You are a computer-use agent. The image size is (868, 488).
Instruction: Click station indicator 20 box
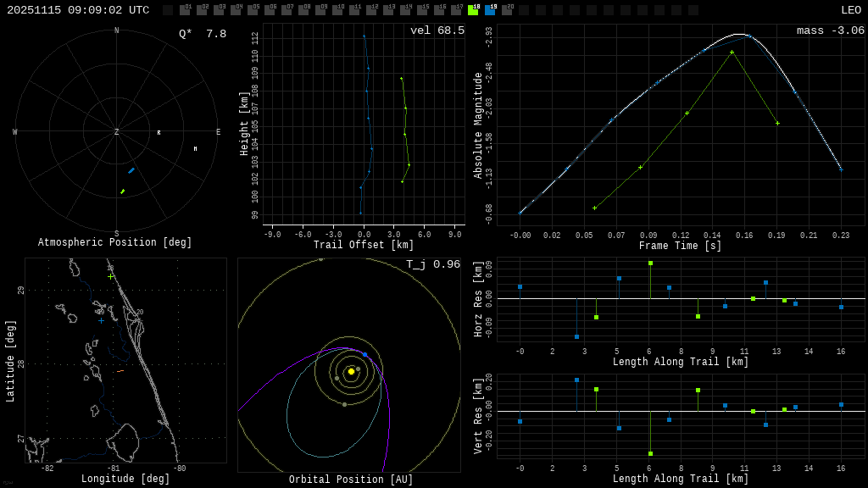(507, 9)
